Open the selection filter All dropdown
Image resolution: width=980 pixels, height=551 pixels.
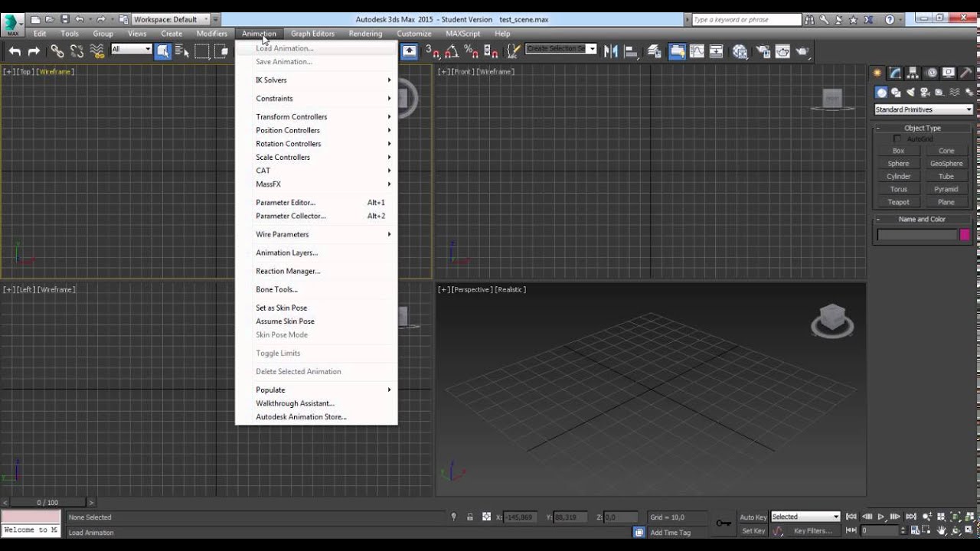click(132, 49)
